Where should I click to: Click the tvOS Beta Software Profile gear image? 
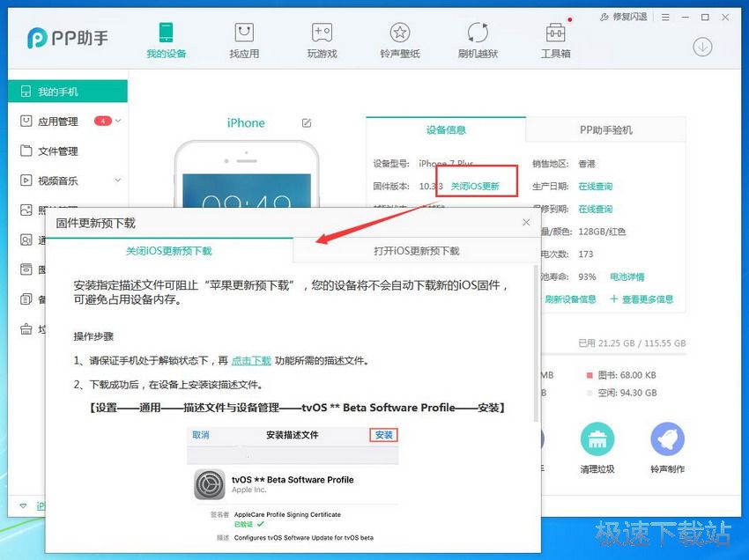pyautogui.click(x=209, y=484)
